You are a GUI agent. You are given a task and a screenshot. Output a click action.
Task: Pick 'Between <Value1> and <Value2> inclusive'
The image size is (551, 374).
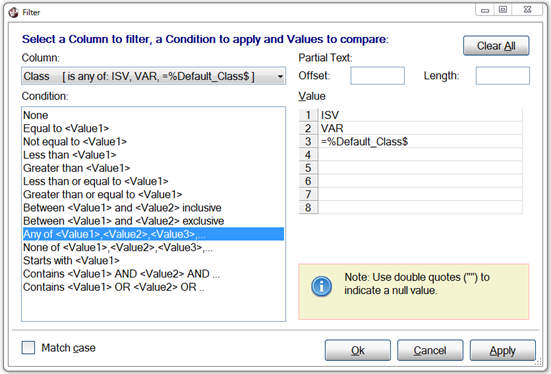[122, 208]
